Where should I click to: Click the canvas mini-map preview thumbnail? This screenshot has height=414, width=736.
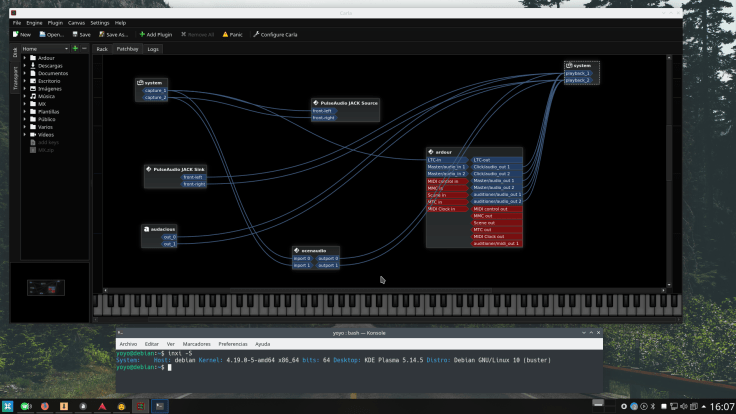(x=49, y=287)
